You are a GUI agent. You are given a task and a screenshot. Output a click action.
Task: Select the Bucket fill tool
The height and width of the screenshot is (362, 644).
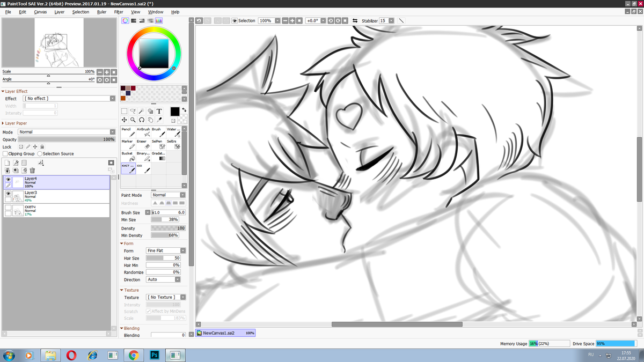coord(128,156)
